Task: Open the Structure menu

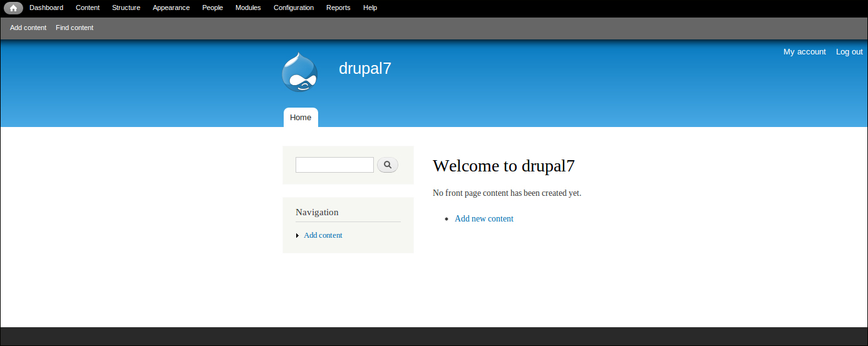Action: [x=126, y=8]
